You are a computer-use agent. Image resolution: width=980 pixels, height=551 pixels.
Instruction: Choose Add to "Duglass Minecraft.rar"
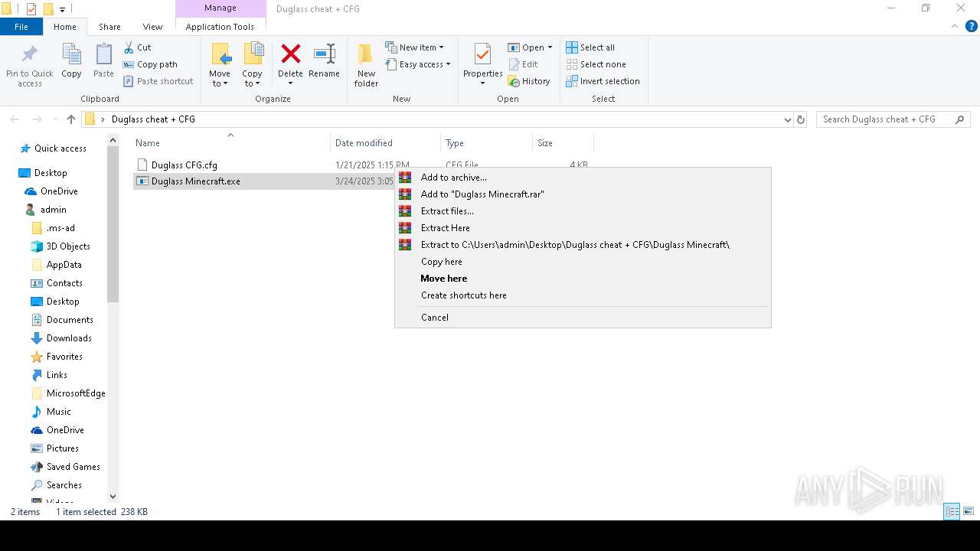(583, 194)
